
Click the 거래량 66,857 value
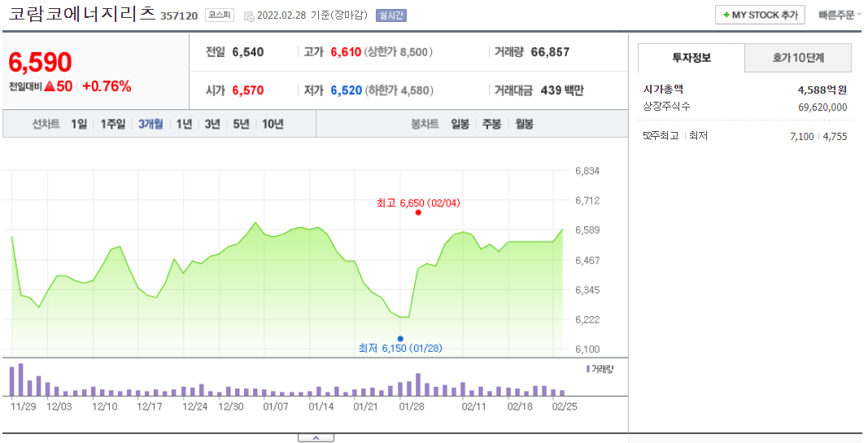pyautogui.click(x=550, y=52)
